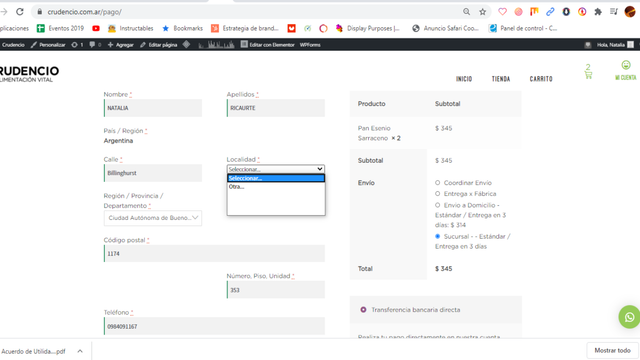The image size is (640, 360).
Task: Open the Anuncio Safari Coo bookmark
Action: pyautogui.click(x=445, y=28)
